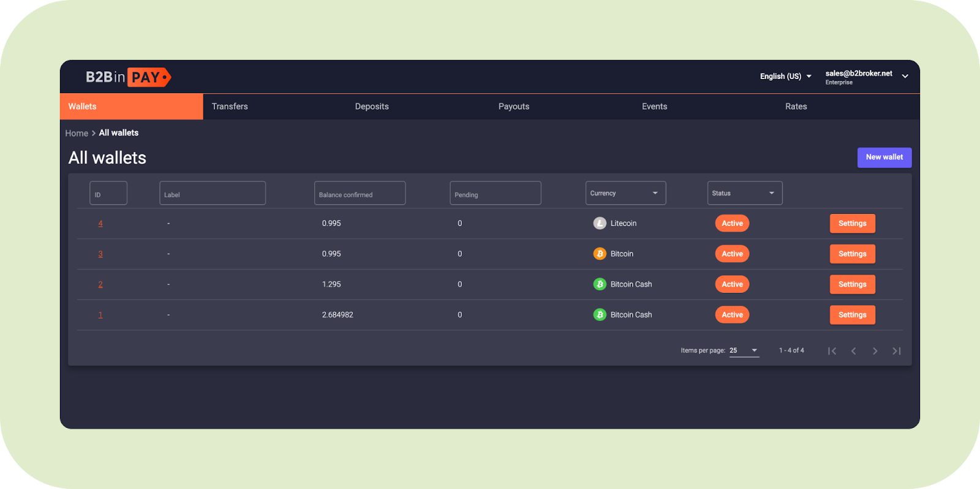Click Active status badge for wallet 2
The width and height of the screenshot is (980, 489).
click(x=732, y=284)
